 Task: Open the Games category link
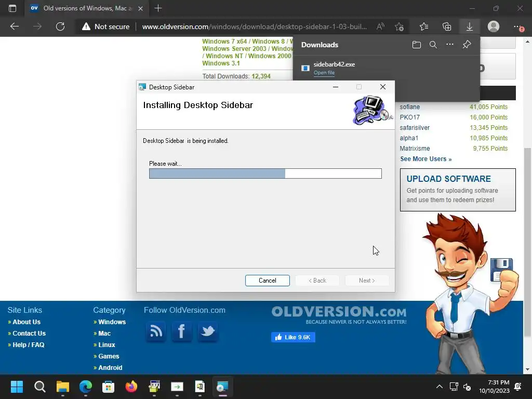[x=109, y=356]
